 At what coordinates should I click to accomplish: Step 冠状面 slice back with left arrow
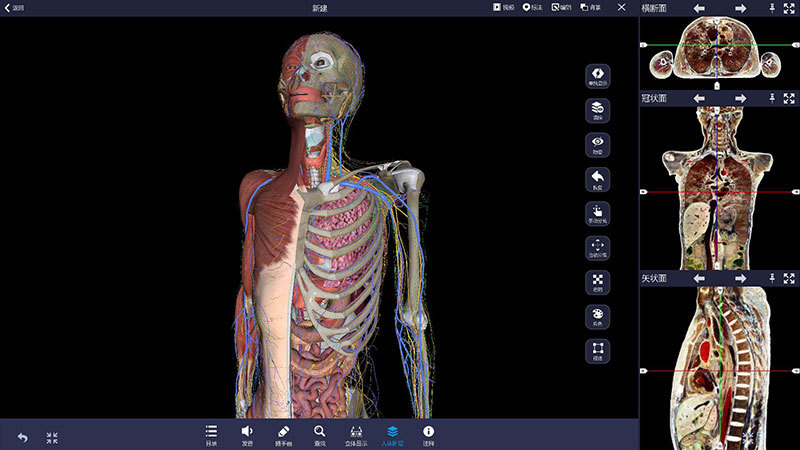(x=699, y=98)
